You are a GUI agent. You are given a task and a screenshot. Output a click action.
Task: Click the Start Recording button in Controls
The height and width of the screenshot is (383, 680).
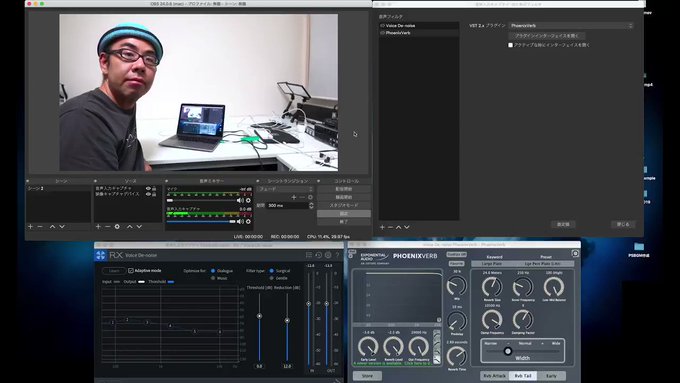pyautogui.click(x=344, y=197)
